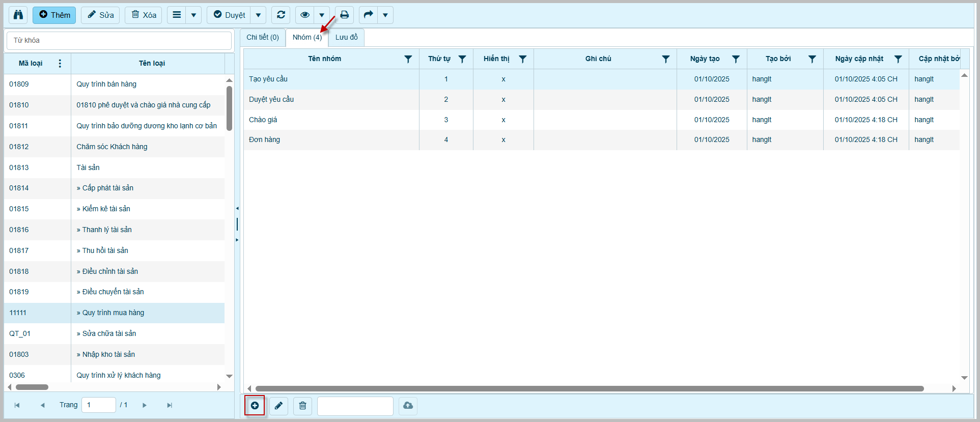The height and width of the screenshot is (422, 980).
Task: Click the horizontal scrollbar of group grid
Action: click(589, 388)
